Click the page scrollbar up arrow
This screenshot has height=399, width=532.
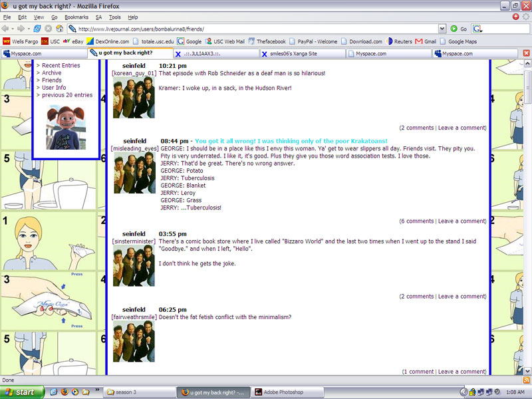[x=527, y=63]
